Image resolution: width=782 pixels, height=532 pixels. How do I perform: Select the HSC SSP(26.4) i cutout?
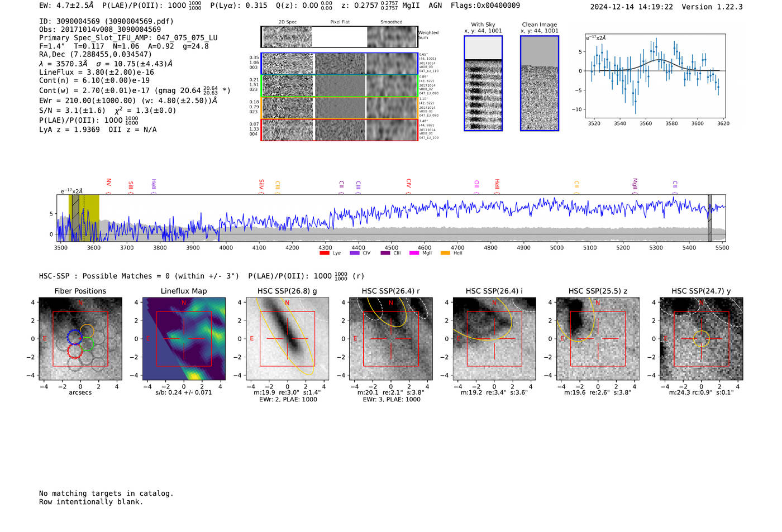click(494, 339)
